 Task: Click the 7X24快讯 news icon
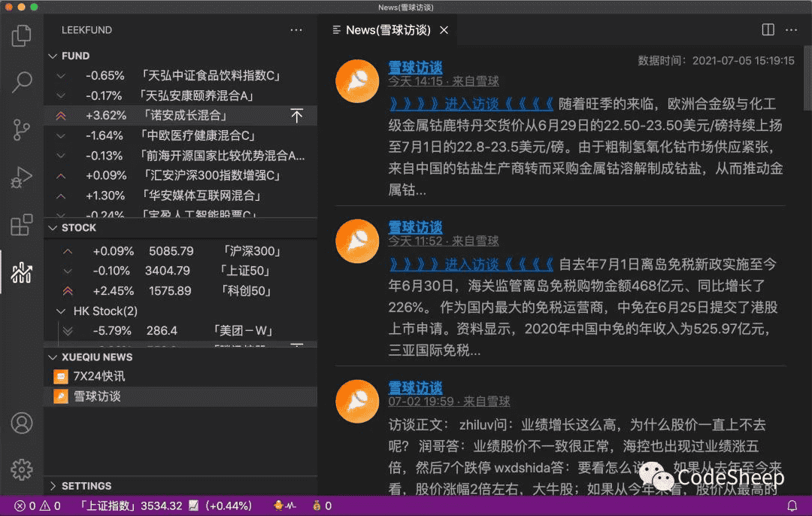click(61, 377)
